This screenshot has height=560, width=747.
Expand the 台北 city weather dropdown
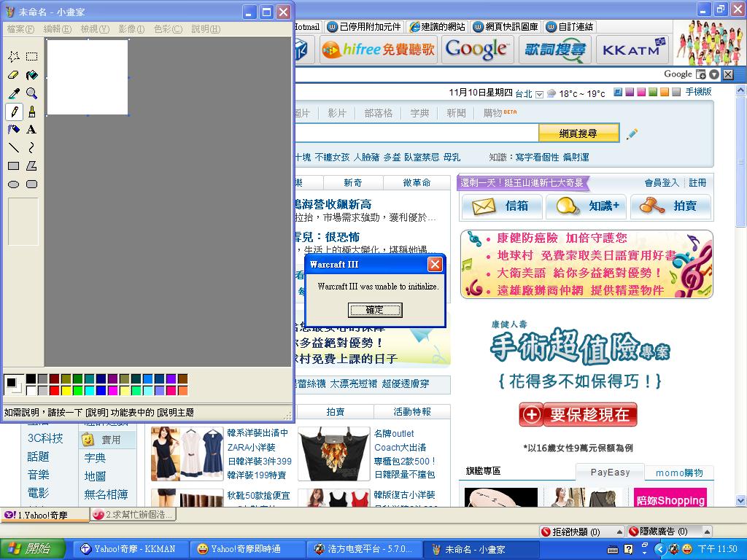pos(539,94)
